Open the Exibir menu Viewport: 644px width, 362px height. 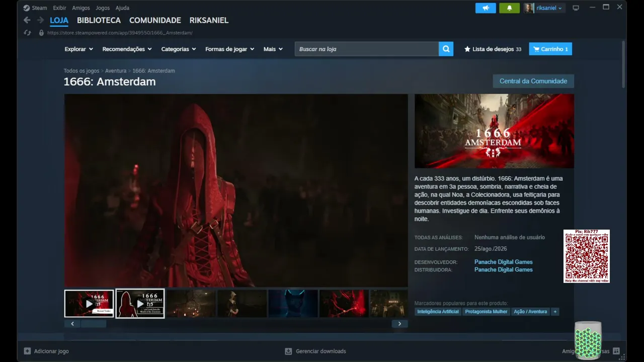[x=59, y=8]
